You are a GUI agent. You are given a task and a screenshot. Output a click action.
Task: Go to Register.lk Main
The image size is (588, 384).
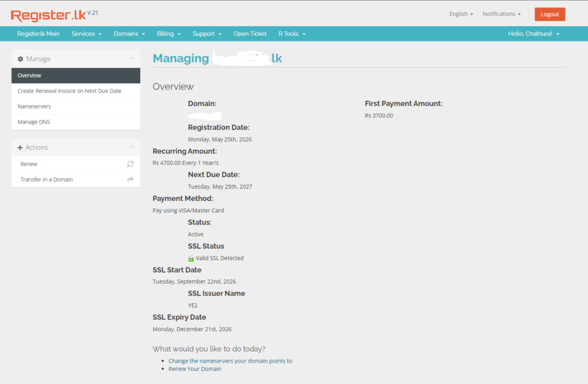pos(38,34)
